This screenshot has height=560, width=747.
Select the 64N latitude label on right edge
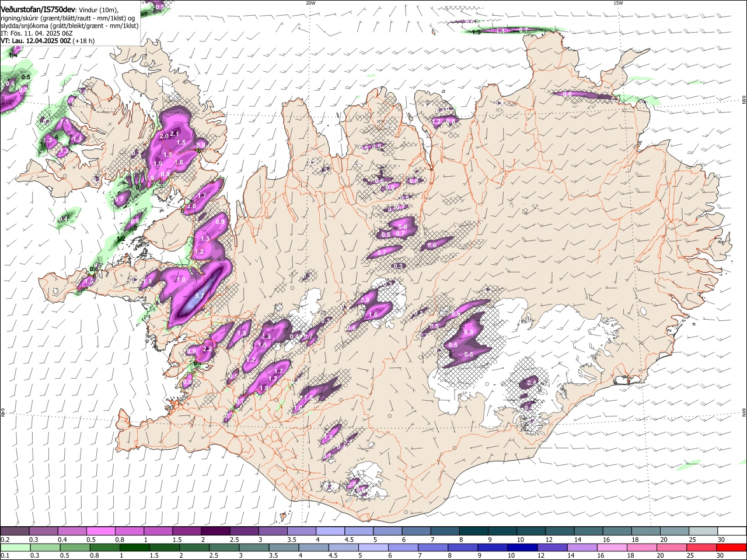(744, 412)
